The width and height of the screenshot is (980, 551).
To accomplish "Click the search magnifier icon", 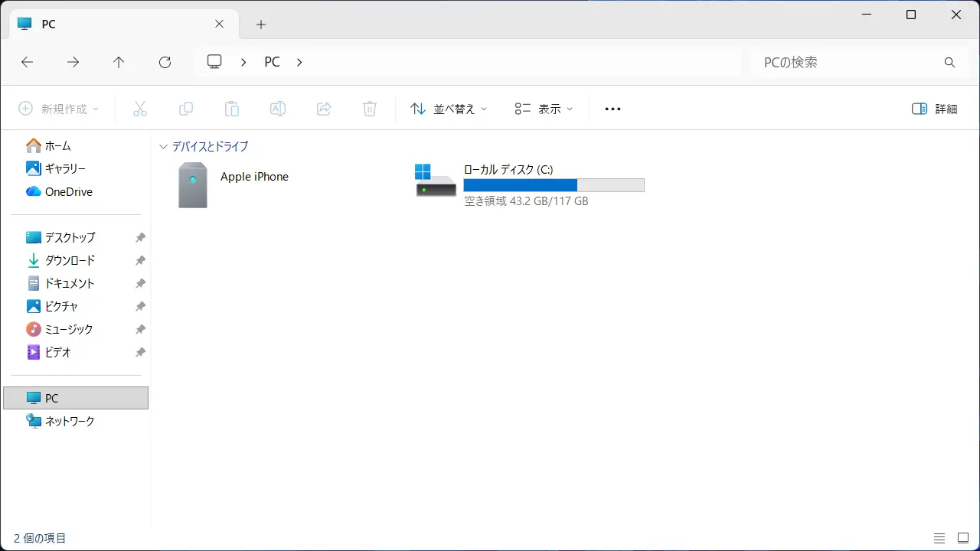I will (950, 63).
